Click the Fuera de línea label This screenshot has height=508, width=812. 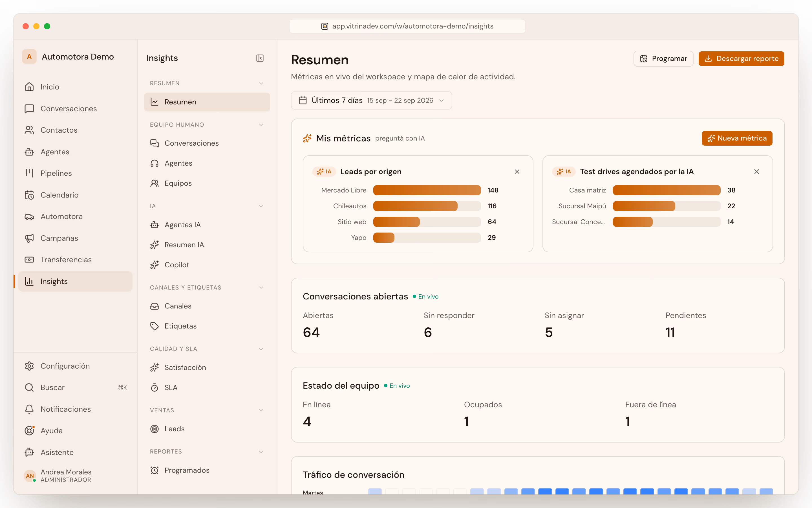[650, 404]
